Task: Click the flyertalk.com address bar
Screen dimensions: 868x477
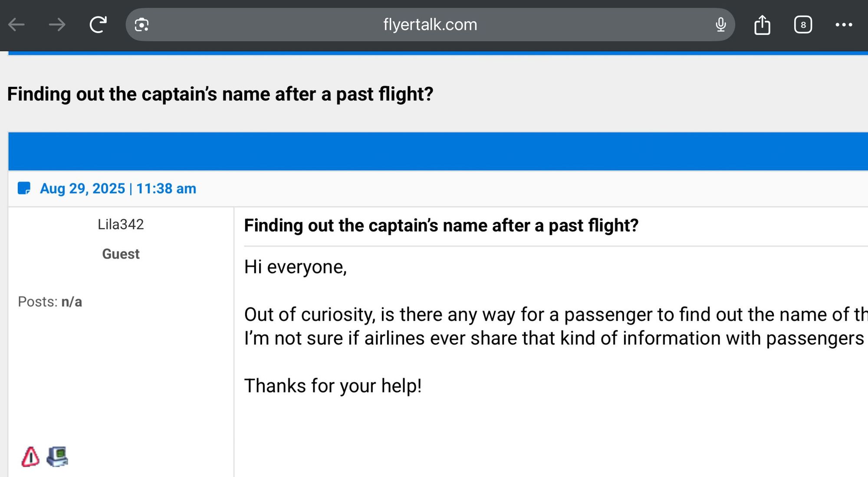Action: pos(430,25)
